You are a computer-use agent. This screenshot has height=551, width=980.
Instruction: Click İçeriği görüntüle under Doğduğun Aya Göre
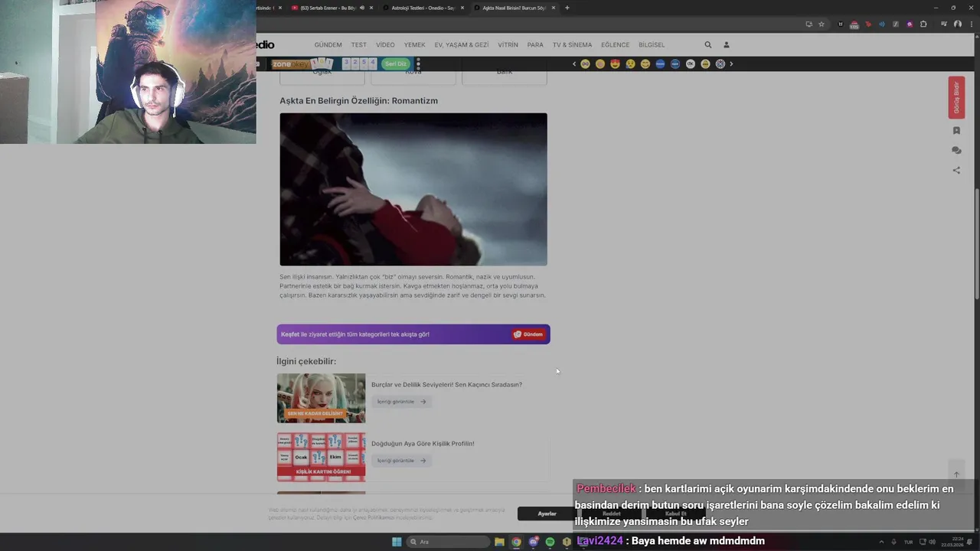click(x=401, y=461)
